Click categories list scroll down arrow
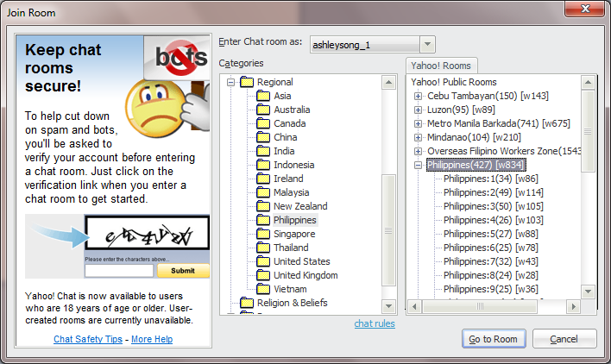The width and height of the screenshot is (611, 364). tap(388, 306)
